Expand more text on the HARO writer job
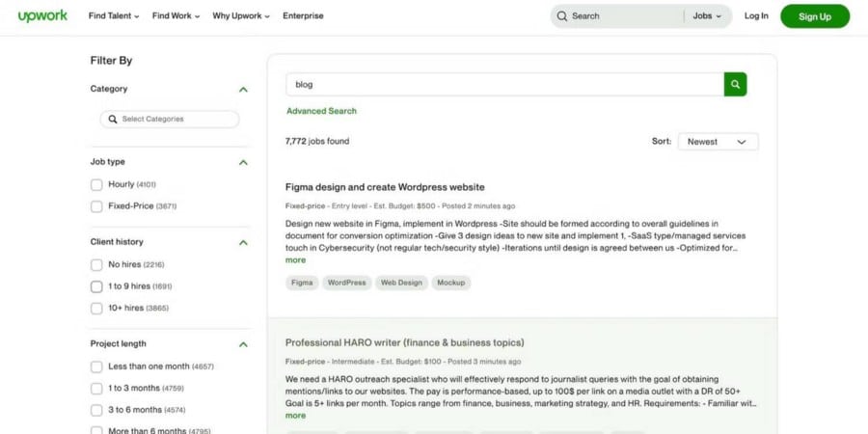 click(x=296, y=416)
